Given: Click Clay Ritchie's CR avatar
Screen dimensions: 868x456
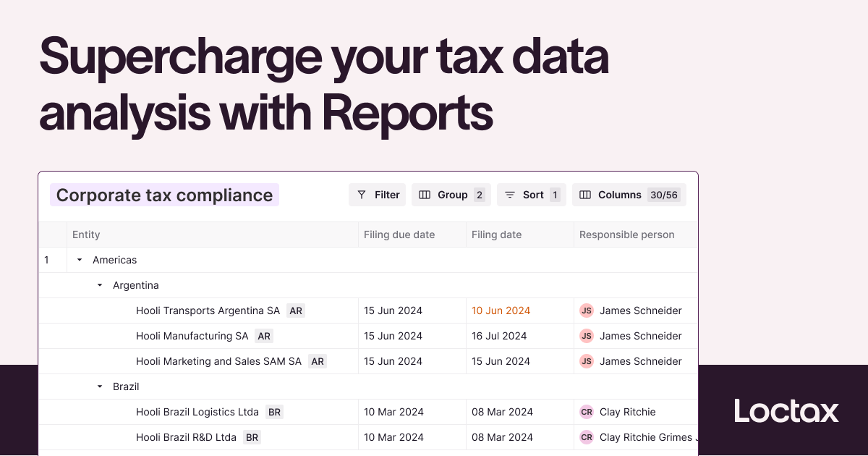Looking at the screenshot, I should pos(586,412).
